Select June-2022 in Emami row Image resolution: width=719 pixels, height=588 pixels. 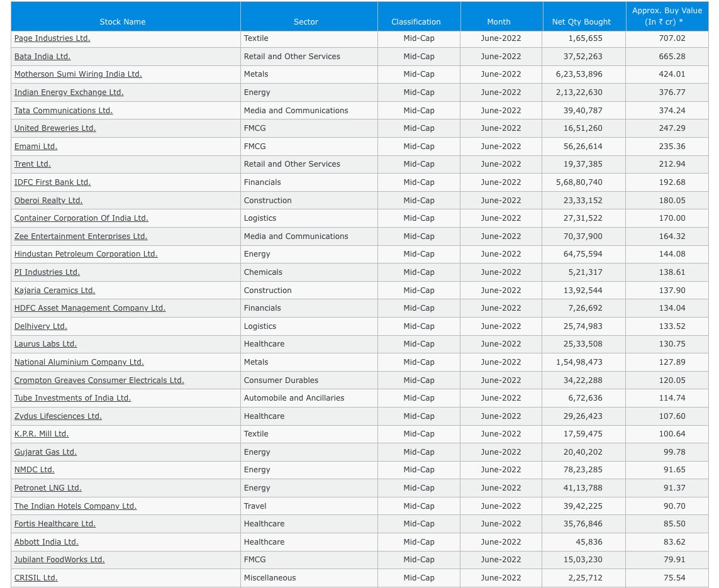[x=501, y=147]
